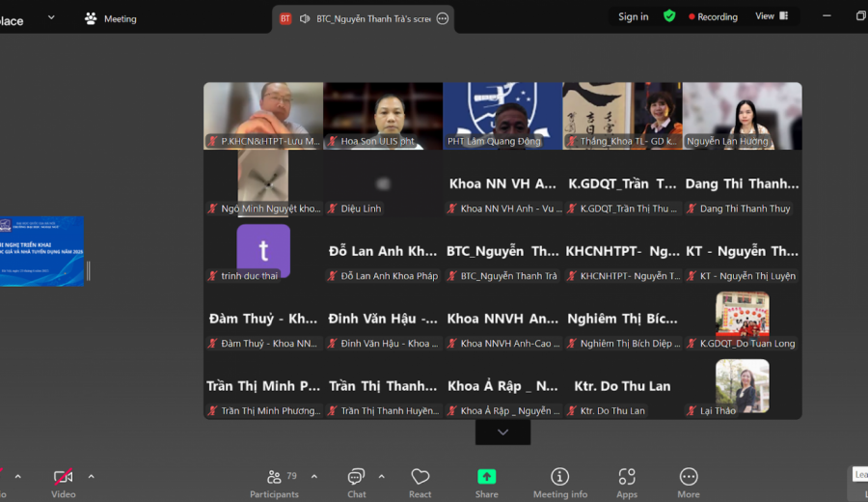This screenshot has height=502, width=868.
Task: Click the divider handle beside shared screen
Action: click(x=89, y=271)
